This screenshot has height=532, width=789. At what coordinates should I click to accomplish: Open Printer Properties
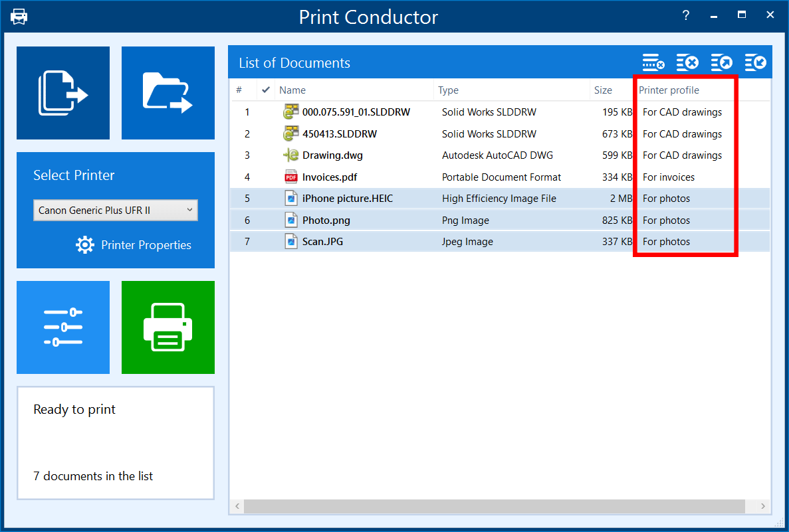[x=134, y=245]
